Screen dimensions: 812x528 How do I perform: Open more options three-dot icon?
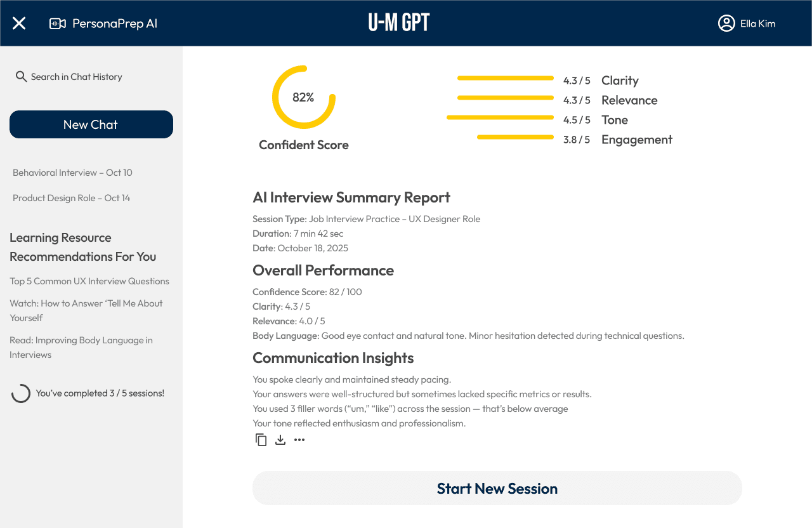click(299, 440)
